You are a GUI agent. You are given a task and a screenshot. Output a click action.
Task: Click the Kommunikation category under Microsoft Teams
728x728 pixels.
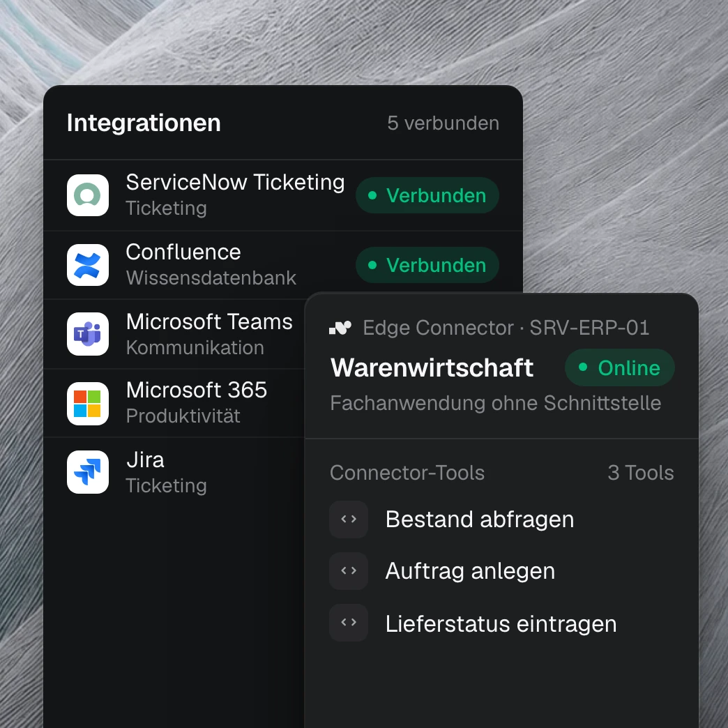pos(195,348)
